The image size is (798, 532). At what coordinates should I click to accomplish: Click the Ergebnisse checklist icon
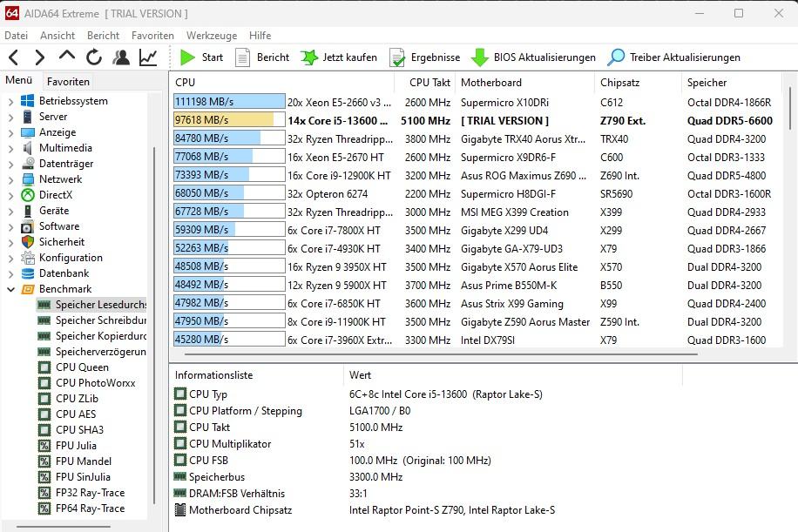[397, 57]
